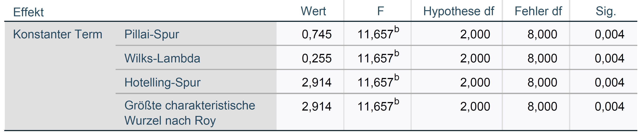Select Fehler df value in the Pillai-Spur row
The image size is (644, 135).
click(542, 34)
